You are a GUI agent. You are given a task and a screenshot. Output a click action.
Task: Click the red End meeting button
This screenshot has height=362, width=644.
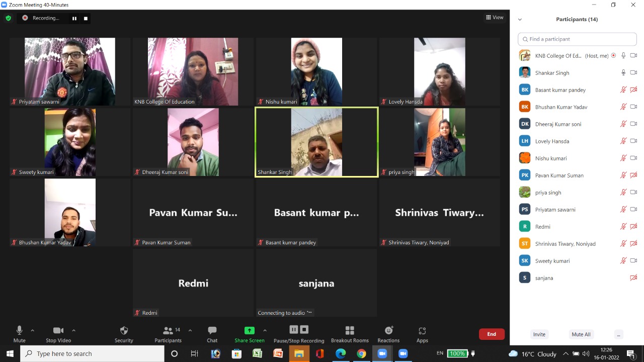click(x=492, y=334)
